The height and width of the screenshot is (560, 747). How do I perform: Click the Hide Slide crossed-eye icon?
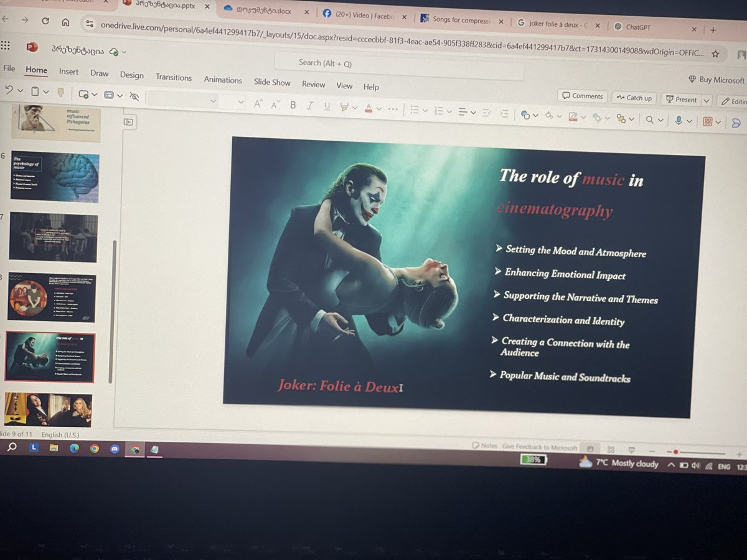(135, 96)
